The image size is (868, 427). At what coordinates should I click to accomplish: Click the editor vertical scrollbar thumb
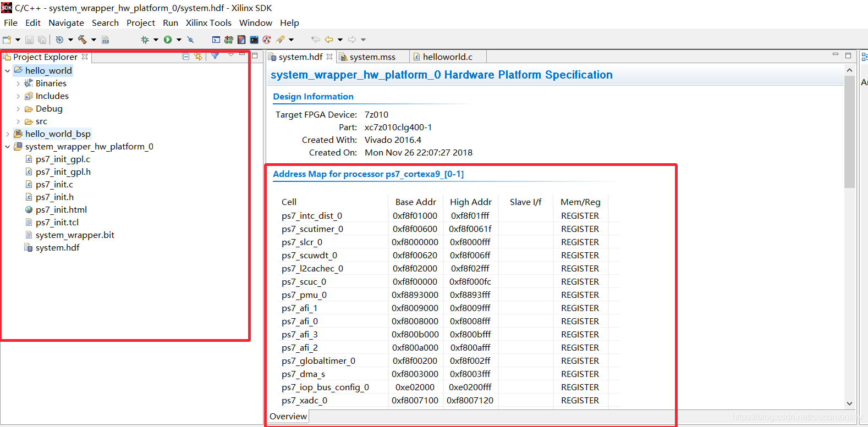[x=849, y=132]
